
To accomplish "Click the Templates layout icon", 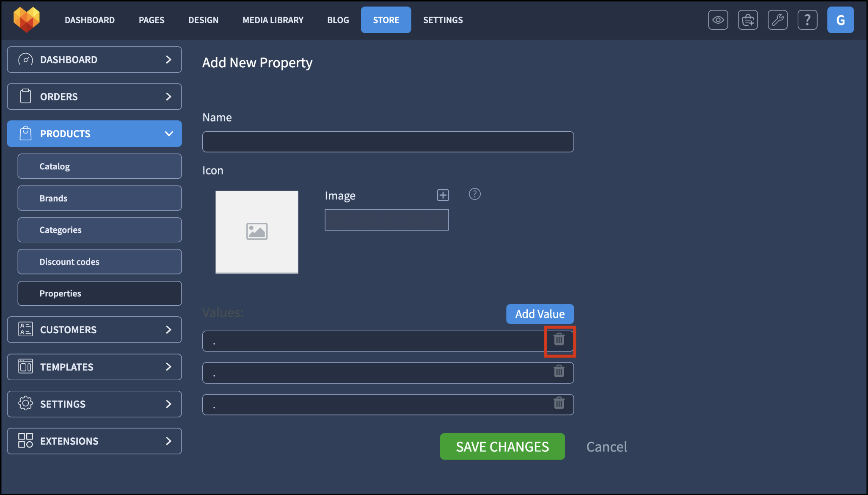I will 25,366.
